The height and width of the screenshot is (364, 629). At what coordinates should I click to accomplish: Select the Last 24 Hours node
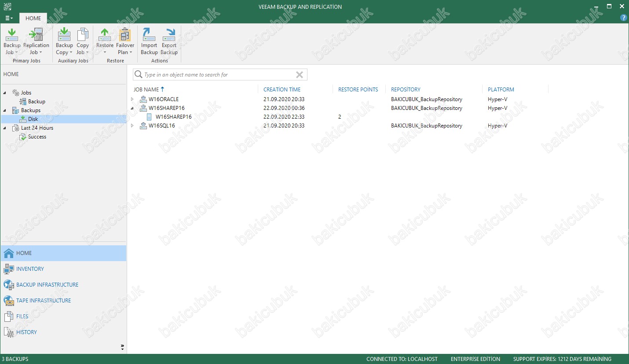pyautogui.click(x=37, y=128)
